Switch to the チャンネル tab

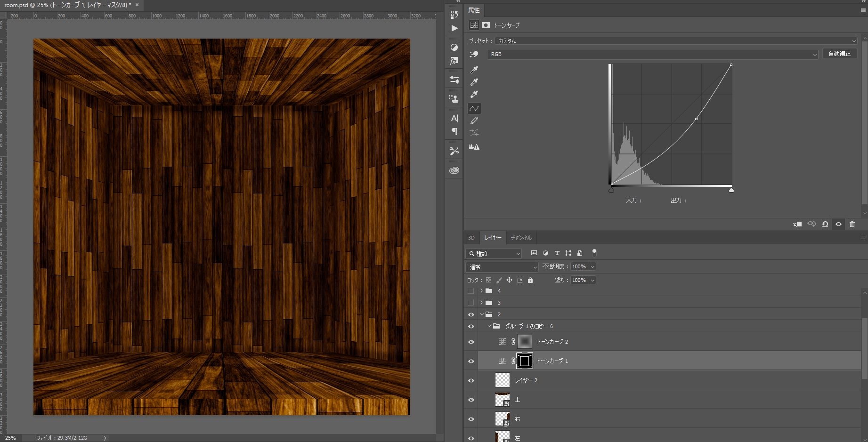pos(521,238)
